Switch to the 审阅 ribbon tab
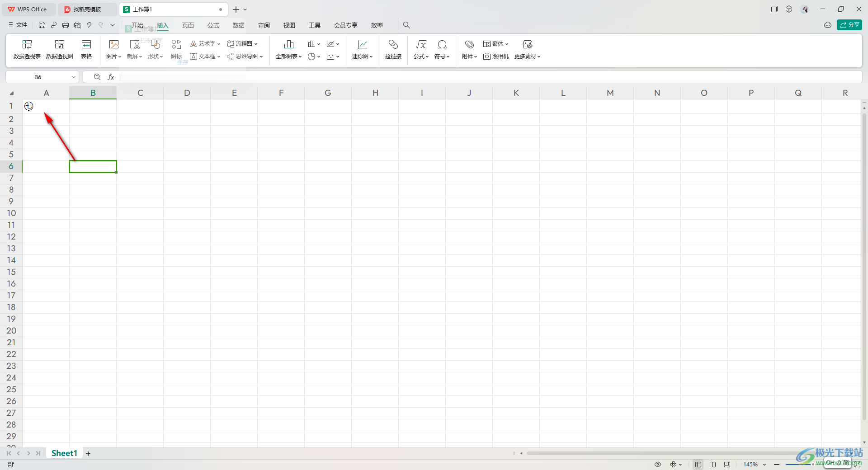 tap(264, 25)
